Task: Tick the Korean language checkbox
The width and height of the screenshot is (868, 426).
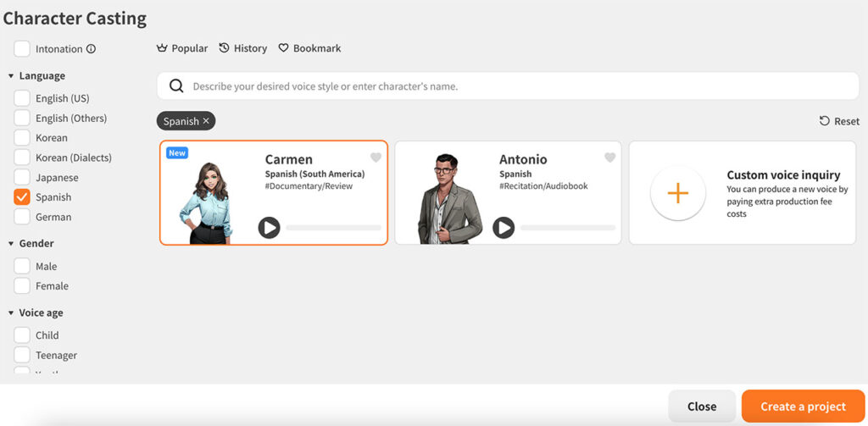Action: point(22,138)
